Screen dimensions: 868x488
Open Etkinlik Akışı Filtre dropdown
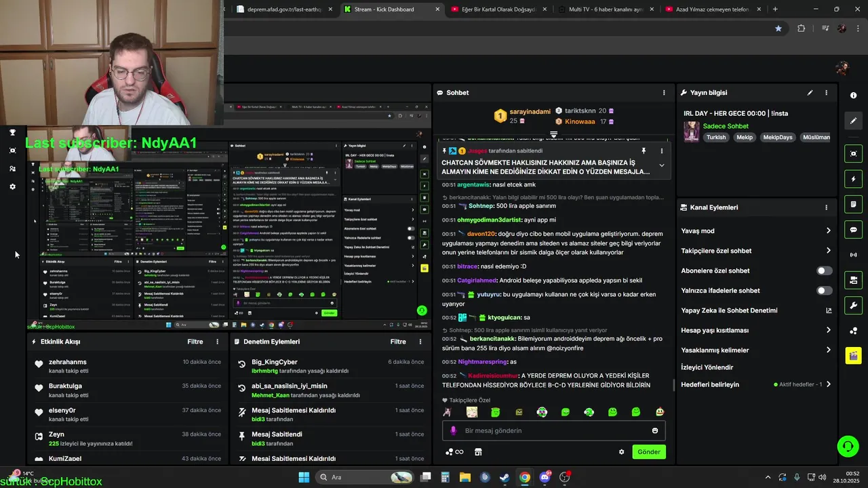point(195,342)
